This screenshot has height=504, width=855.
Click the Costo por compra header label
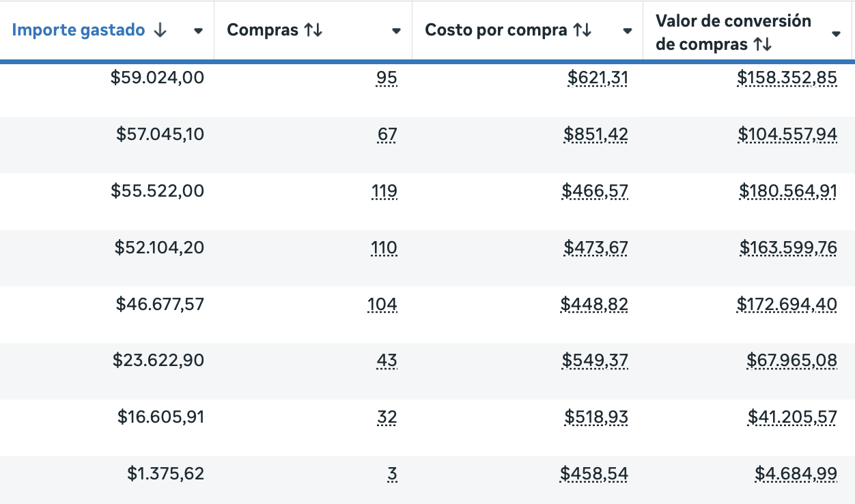coord(496,31)
